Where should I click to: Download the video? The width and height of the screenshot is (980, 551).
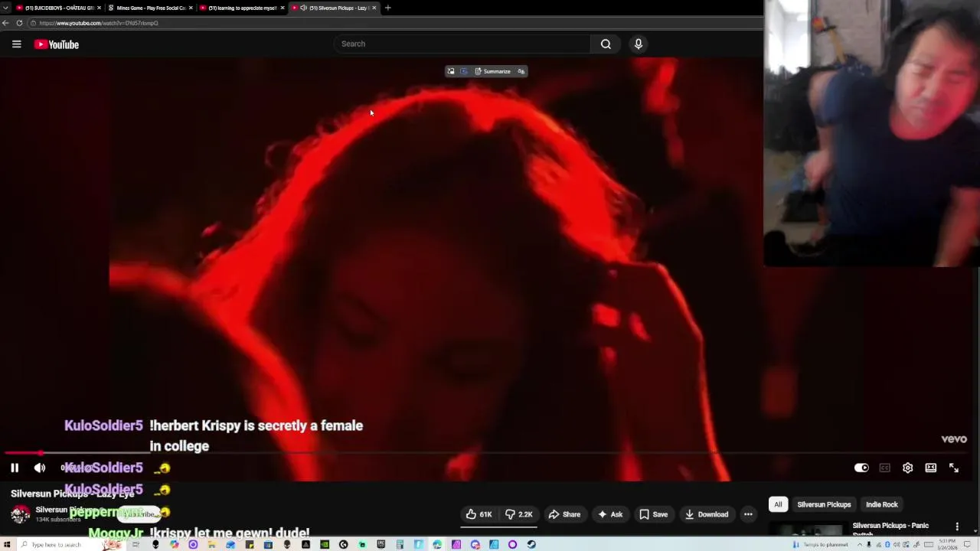706,514
